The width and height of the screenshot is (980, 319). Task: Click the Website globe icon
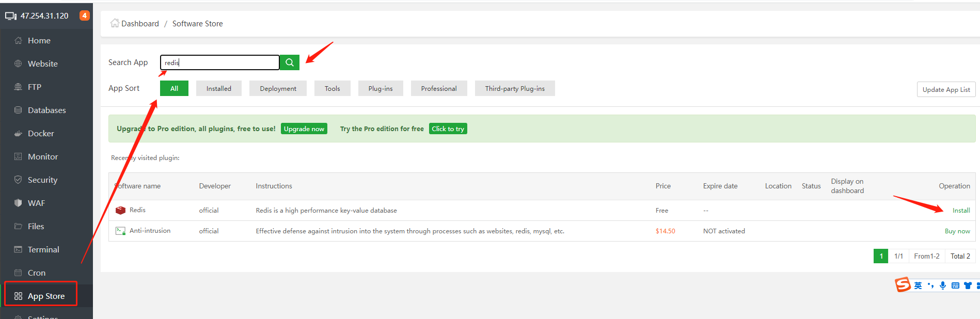18,63
